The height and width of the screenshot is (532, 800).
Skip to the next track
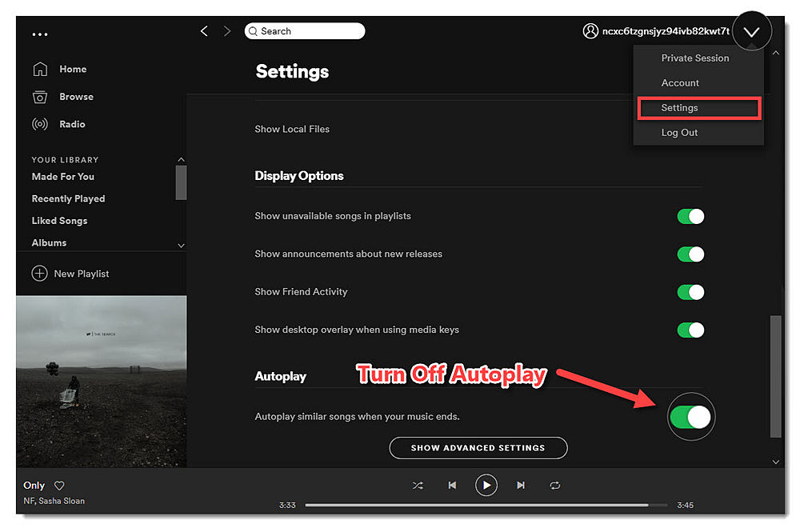(521, 485)
